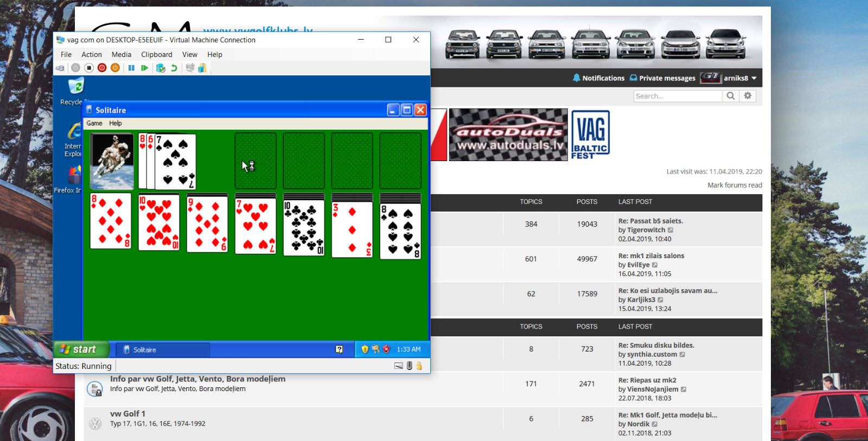Select the 7 of spades waste card
The width and height of the screenshot is (868, 441).
pyautogui.click(x=175, y=161)
